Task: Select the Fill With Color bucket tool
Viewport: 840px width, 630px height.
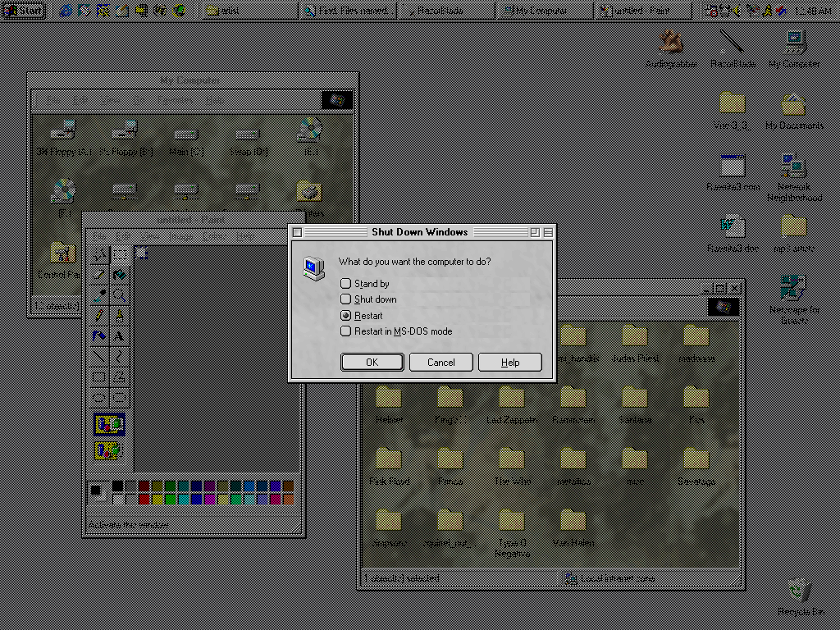Action: pyautogui.click(x=120, y=274)
